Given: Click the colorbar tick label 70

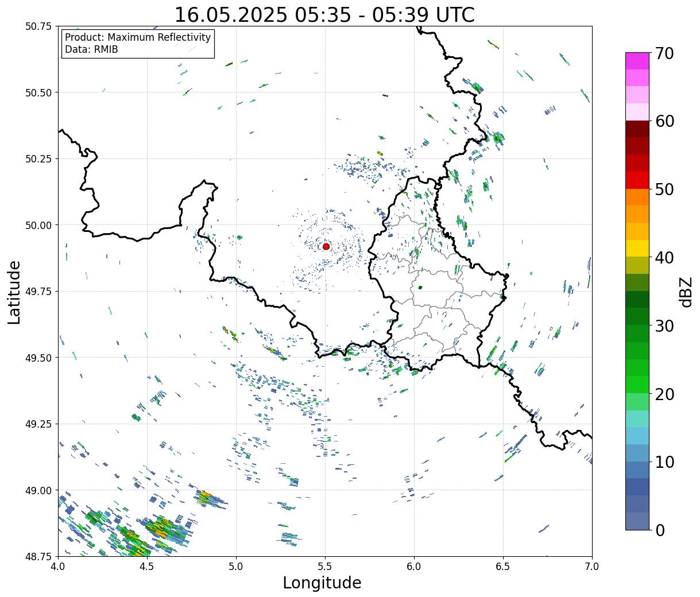Looking at the screenshot, I should [x=664, y=53].
